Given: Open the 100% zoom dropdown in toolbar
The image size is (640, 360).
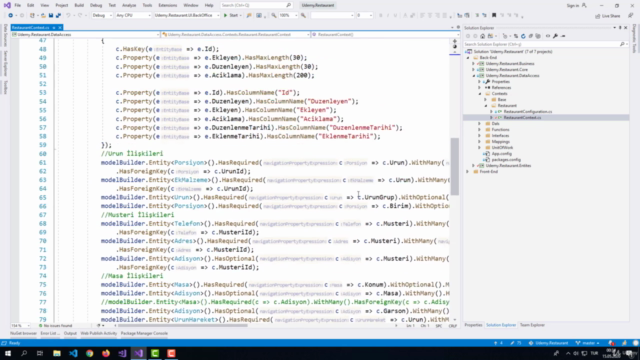Looking at the screenshot, I should 288,16.
